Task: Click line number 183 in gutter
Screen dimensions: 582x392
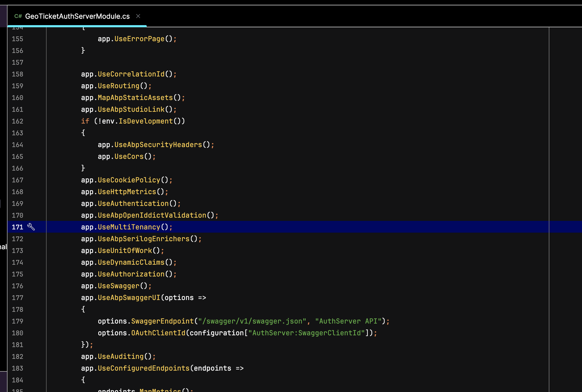Action: (x=17, y=368)
